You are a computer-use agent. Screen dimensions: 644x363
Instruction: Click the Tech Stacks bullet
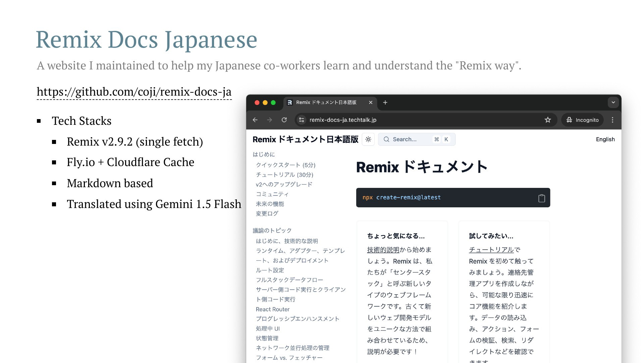click(82, 121)
